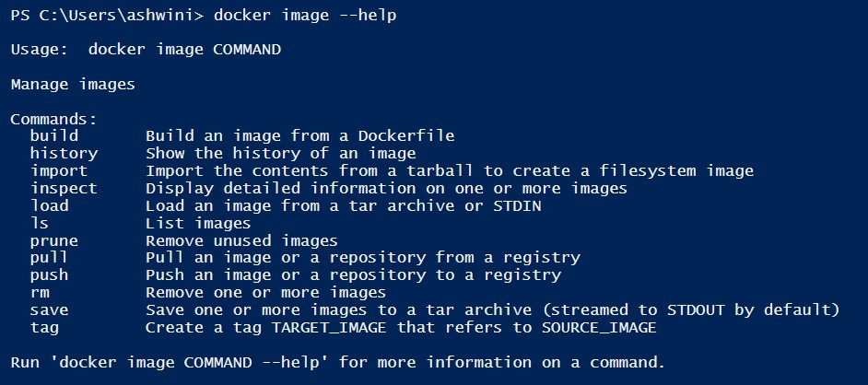Click the 'tag' command name
Viewport: 868px width, 385px height.
[x=44, y=328]
